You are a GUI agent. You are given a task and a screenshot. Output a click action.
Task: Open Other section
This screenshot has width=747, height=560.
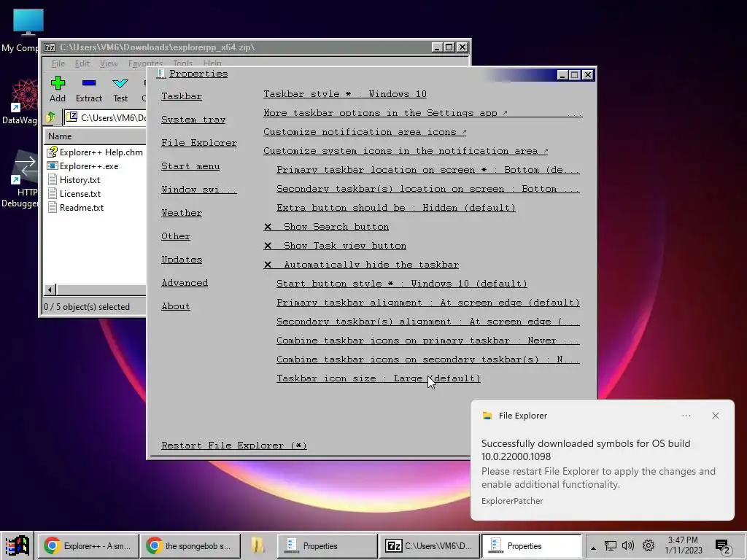(175, 236)
